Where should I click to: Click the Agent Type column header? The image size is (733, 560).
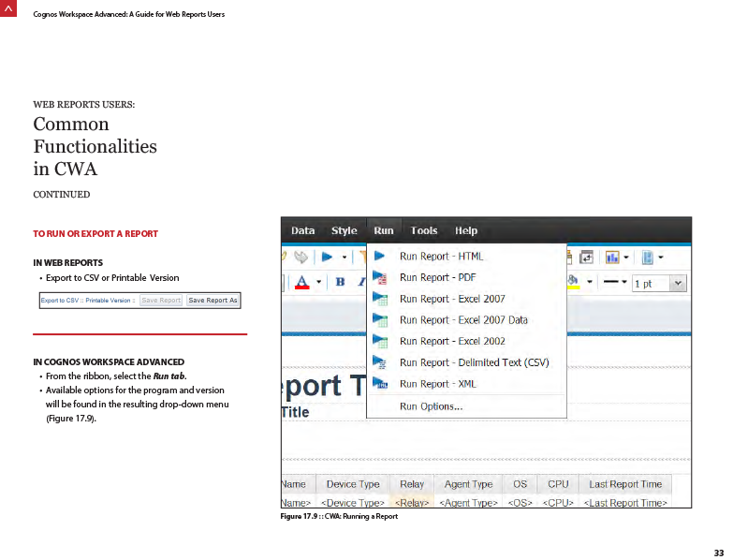point(468,484)
